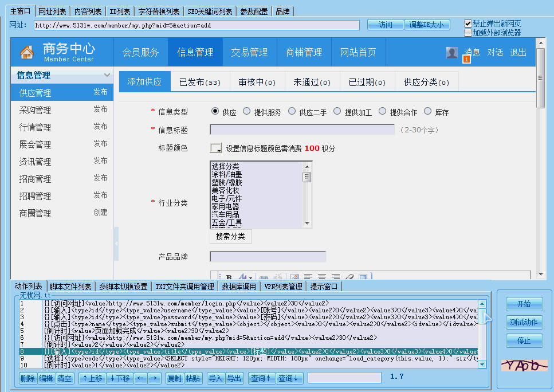
Task: Switch to the 网址列表 tab
Action: (52, 11)
